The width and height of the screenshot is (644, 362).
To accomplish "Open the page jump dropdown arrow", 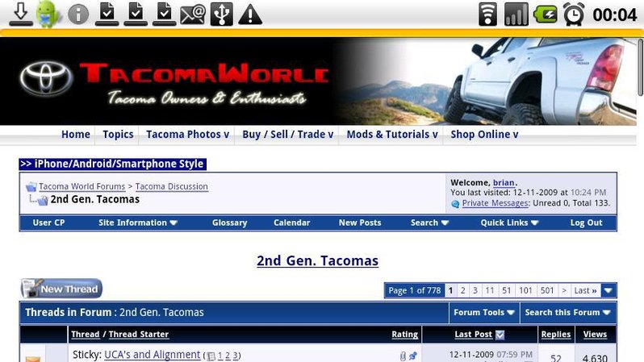I will pyautogui.click(x=608, y=290).
